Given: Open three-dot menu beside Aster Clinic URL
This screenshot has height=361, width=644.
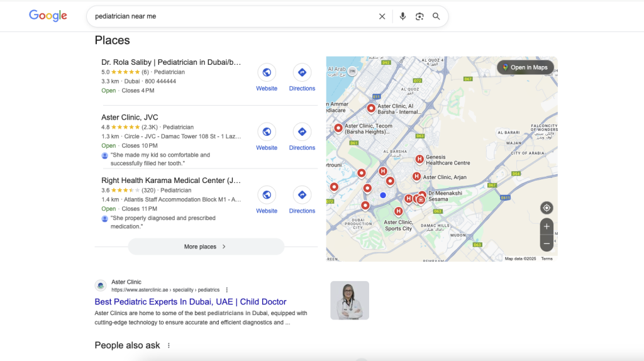Looking at the screenshot, I should (226, 290).
